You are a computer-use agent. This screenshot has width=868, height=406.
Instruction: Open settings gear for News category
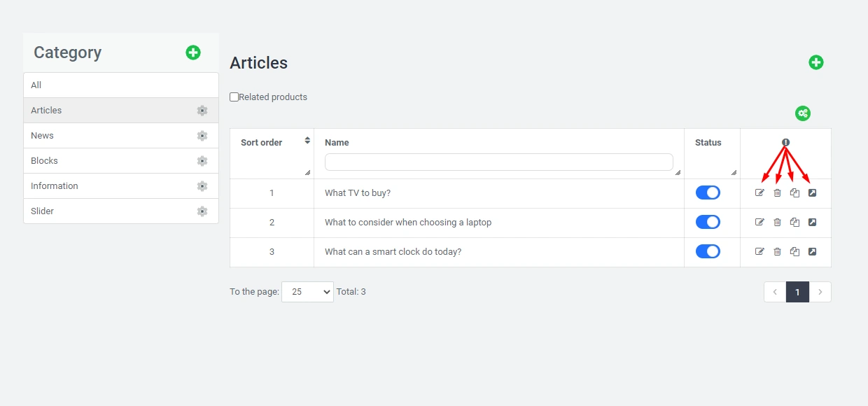202,136
